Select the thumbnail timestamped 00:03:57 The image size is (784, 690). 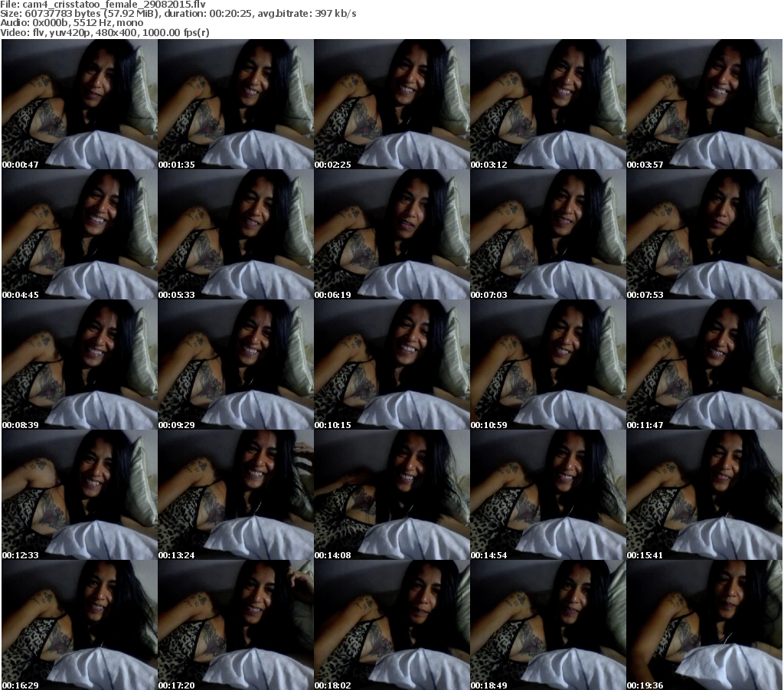click(x=704, y=104)
